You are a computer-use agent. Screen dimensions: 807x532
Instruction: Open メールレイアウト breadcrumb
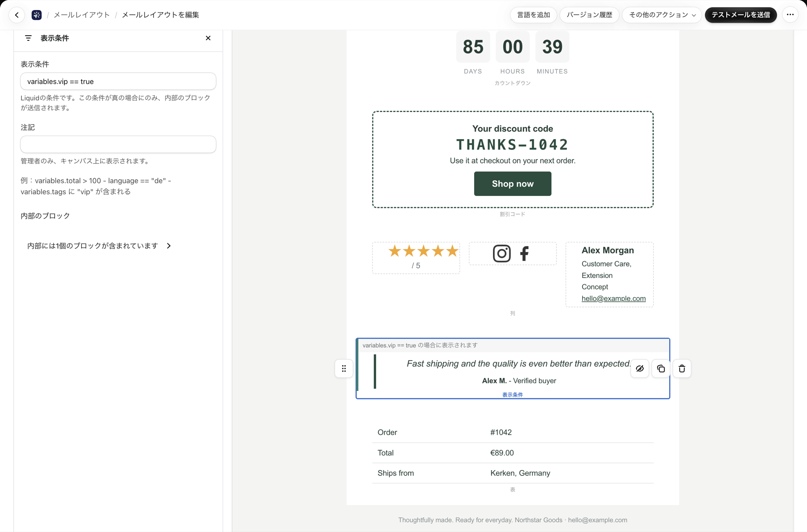point(82,15)
